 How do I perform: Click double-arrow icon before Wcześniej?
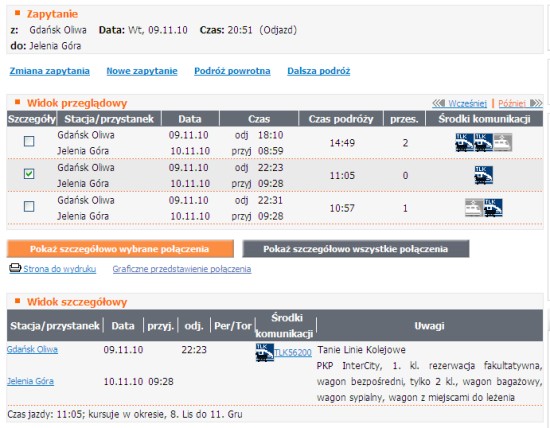(438, 103)
